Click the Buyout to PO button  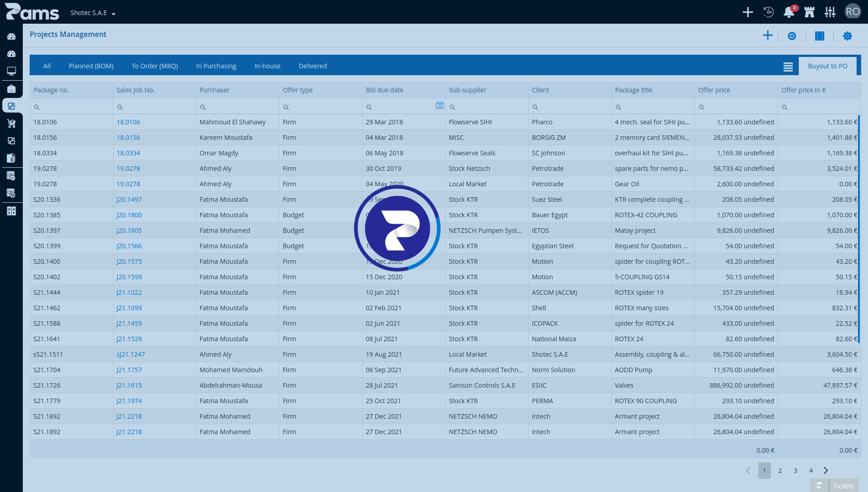827,66
